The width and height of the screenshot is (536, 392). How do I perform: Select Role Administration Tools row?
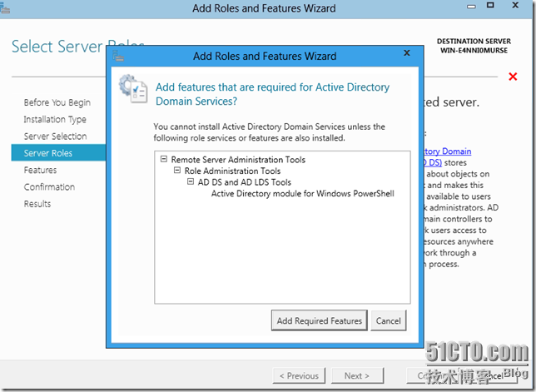(x=232, y=171)
